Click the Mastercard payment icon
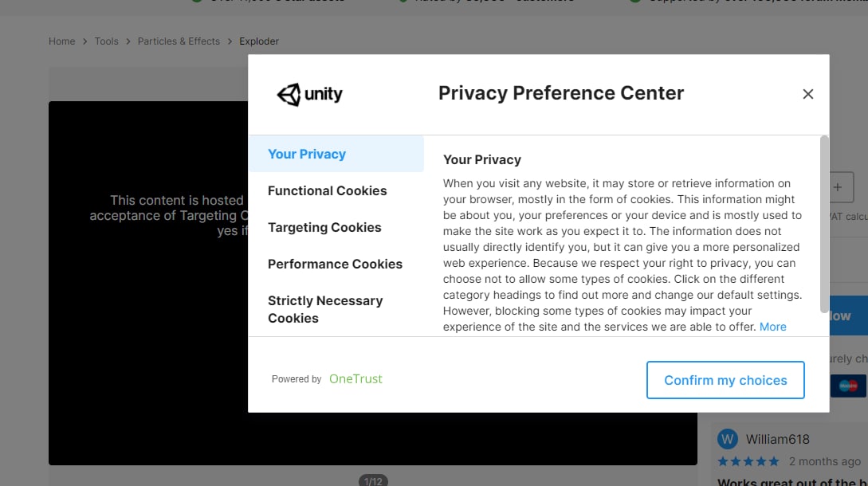The width and height of the screenshot is (868, 486). 848,386
